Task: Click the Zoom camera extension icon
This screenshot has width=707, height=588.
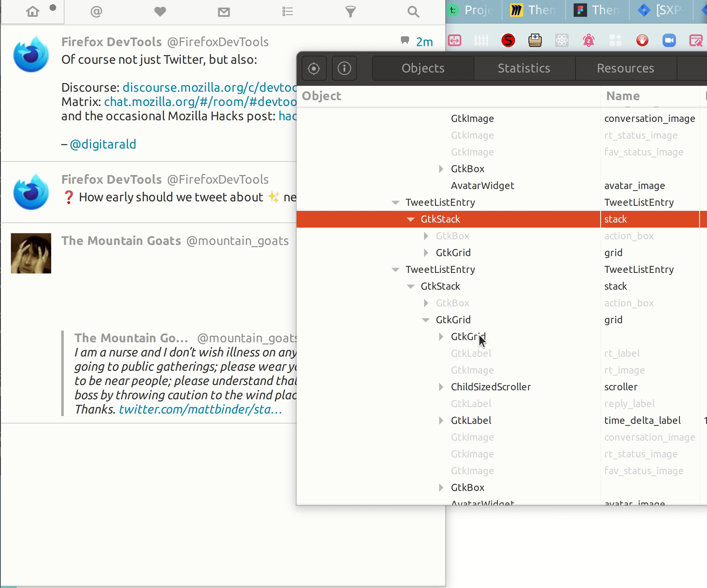Action: pos(669,41)
